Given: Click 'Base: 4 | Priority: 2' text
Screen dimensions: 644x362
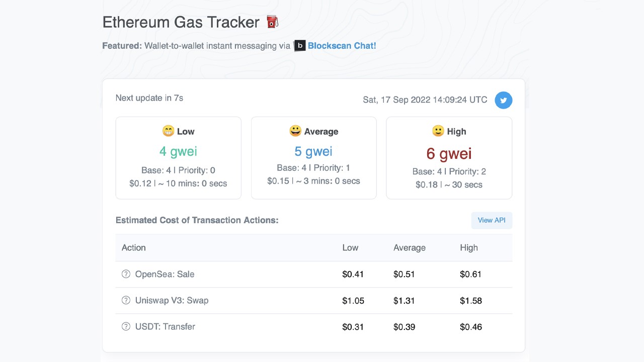Looking at the screenshot, I should [x=449, y=171].
